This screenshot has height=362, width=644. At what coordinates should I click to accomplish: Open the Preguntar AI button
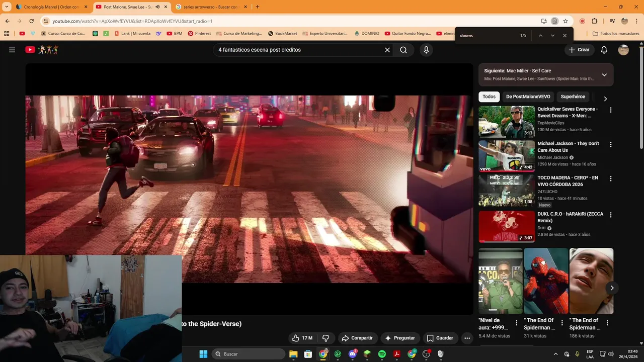[x=399, y=338]
